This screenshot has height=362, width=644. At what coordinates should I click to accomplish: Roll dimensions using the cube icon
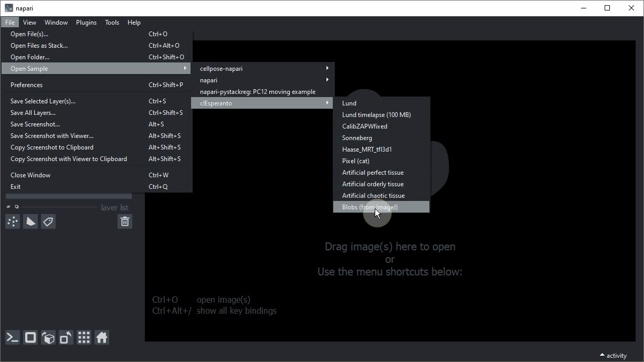pyautogui.click(x=48, y=338)
